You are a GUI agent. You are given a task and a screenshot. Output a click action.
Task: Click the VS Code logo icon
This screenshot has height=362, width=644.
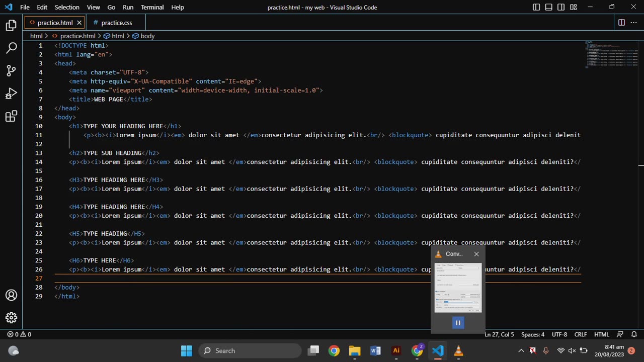pos(8,7)
